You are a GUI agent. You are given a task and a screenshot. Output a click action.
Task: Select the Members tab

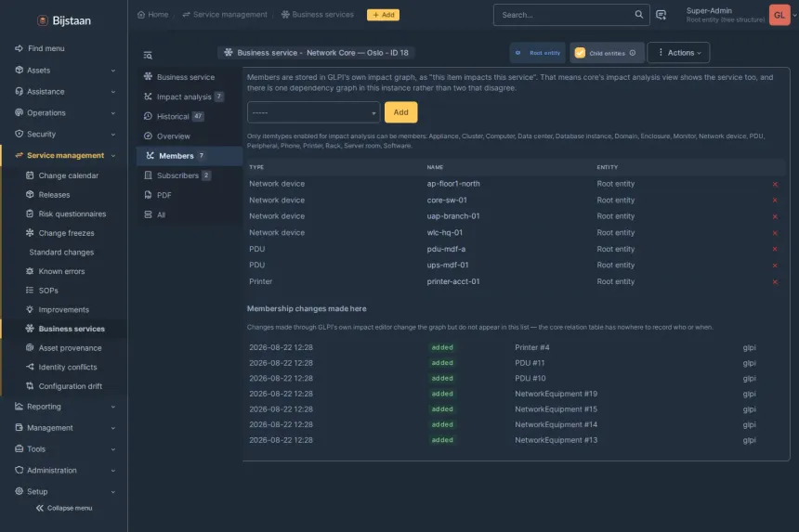[x=189, y=156]
